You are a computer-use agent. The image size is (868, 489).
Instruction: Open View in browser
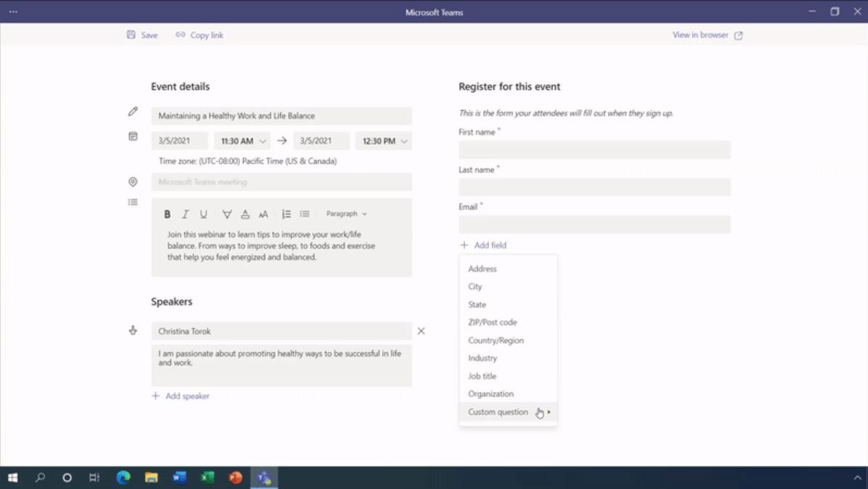pos(700,35)
